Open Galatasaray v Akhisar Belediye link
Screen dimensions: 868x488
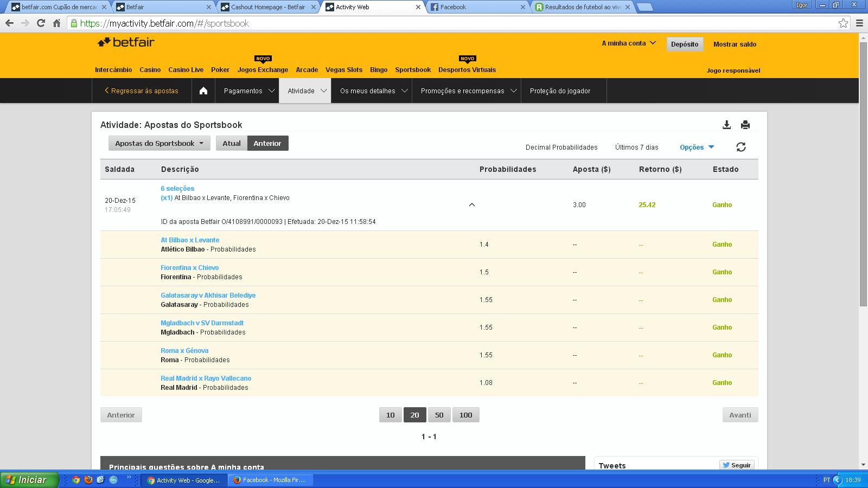coord(208,295)
